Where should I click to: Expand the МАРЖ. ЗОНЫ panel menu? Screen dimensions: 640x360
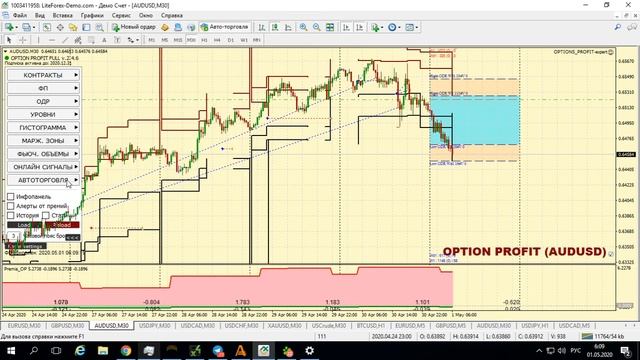(43, 140)
